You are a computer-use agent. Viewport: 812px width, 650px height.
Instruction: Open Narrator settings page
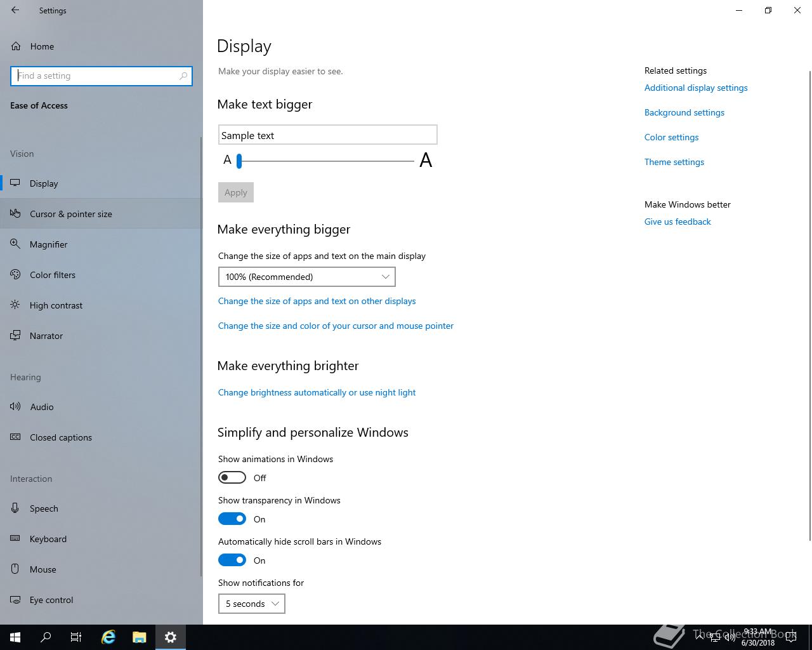pos(101,336)
